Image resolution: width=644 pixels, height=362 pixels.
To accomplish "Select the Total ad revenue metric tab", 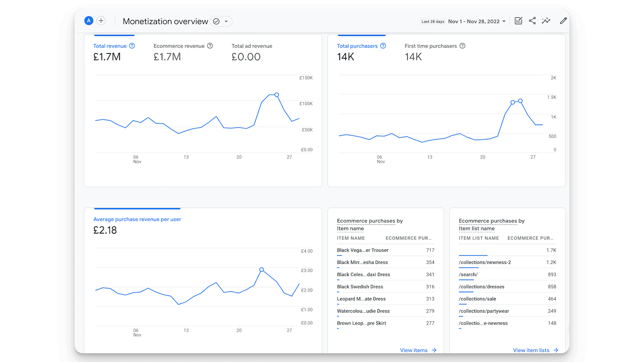I will 252,52.
